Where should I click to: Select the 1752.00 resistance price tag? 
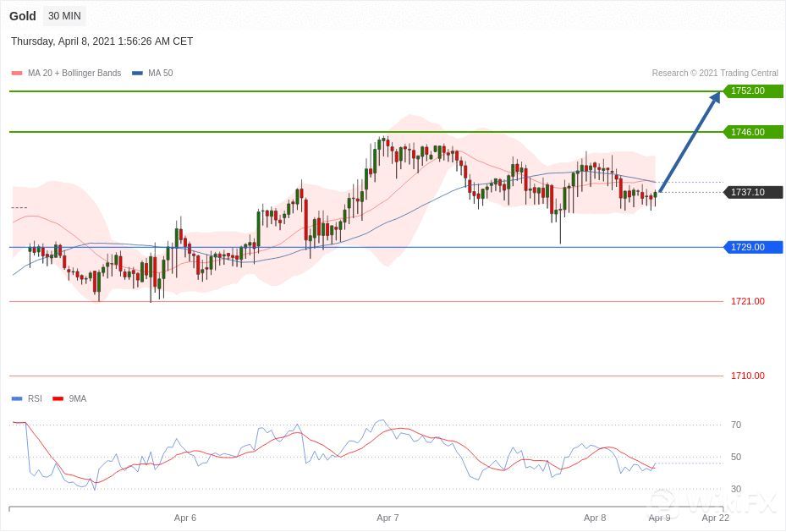pyautogui.click(x=752, y=91)
